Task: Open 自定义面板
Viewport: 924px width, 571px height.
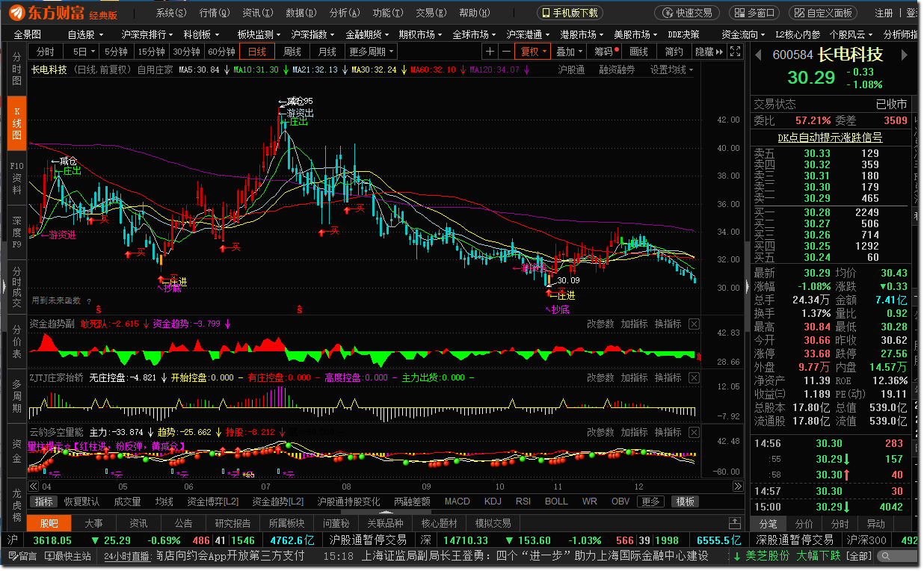Action: (822, 13)
